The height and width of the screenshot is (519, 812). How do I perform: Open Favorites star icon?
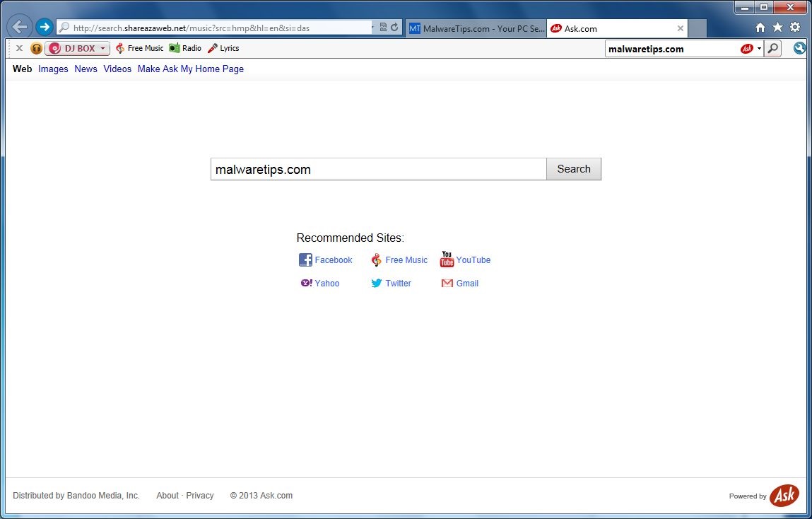[777, 28]
